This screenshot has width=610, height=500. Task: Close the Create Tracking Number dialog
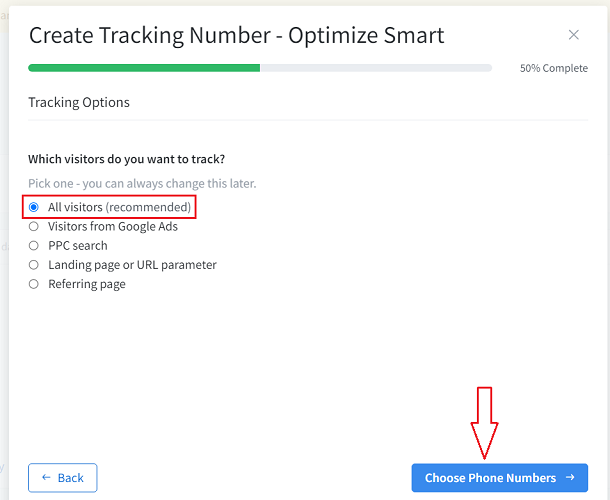click(x=573, y=35)
